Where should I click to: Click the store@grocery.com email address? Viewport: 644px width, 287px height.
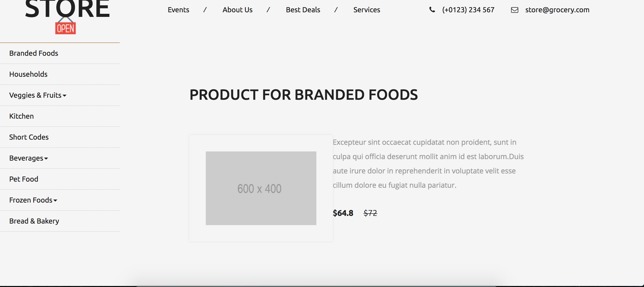tap(557, 10)
